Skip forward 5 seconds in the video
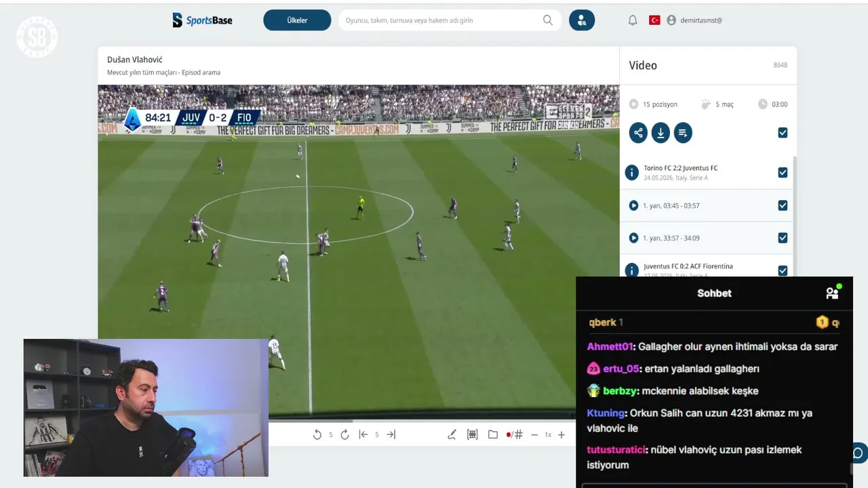The image size is (868, 488). 344,434
